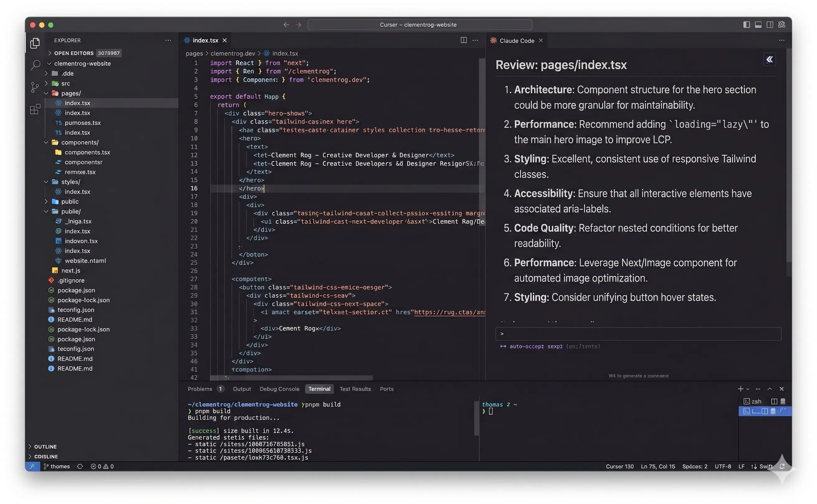Image resolution: width=817 pixels, height=504 pixels.
Task: Click the editor horizontal scrollbar
Action: 291,378
